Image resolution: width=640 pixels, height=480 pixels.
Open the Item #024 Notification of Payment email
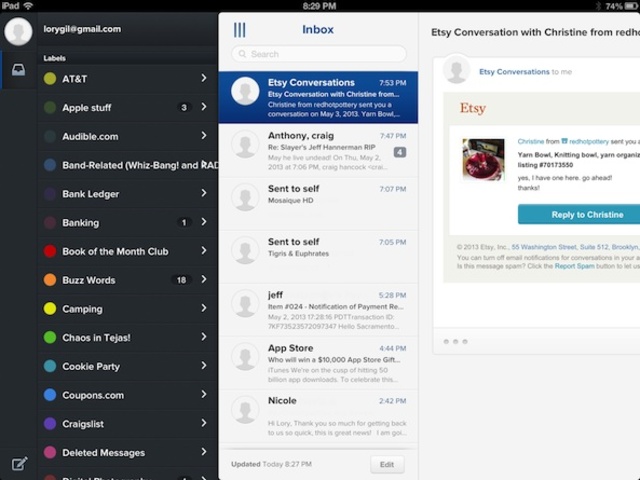click(x=318, y=309)
